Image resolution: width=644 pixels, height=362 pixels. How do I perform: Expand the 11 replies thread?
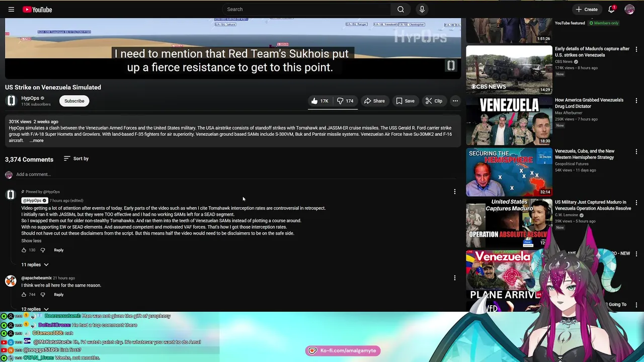click(35, 264)
